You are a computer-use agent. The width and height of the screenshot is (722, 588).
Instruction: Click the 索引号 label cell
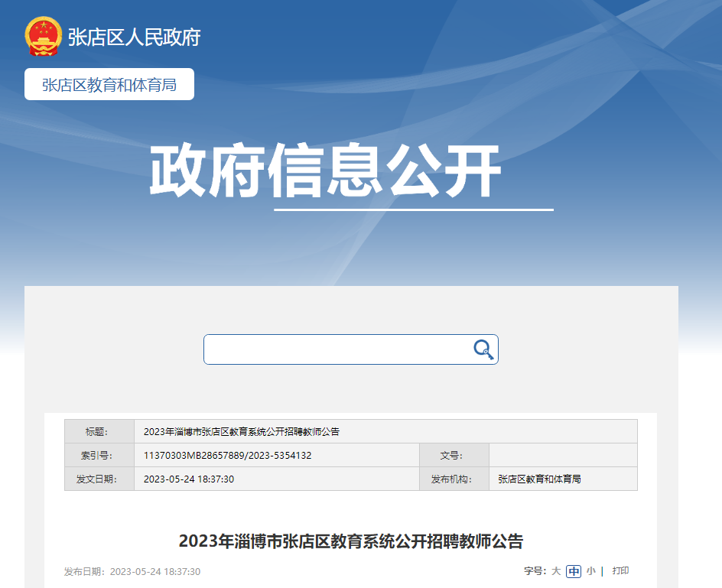click(99, 456)
